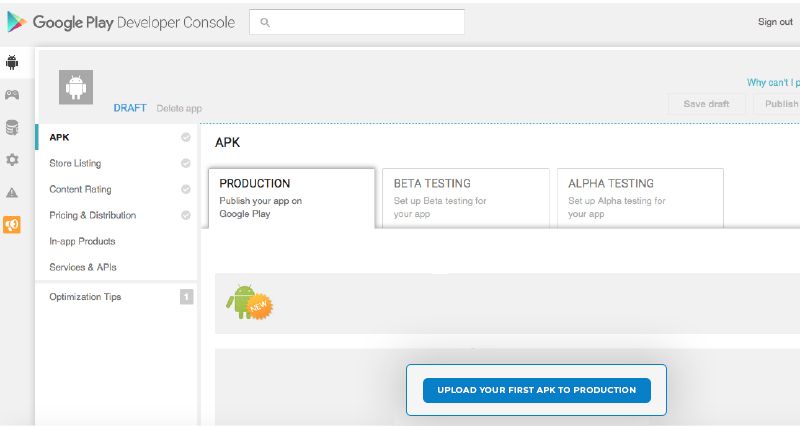Screen dimensions: 800x426
Task: Open Alerts warning triangle icon
Action: tap(12, 192)
